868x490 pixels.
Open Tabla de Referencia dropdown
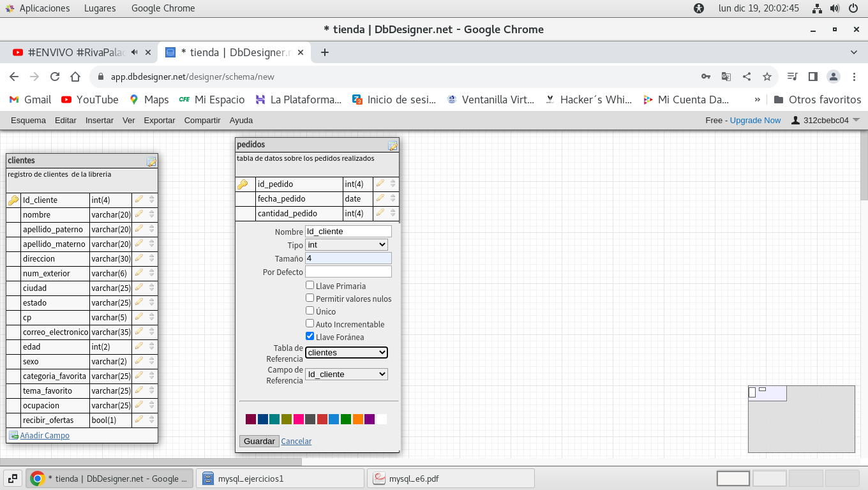[347, 352]
